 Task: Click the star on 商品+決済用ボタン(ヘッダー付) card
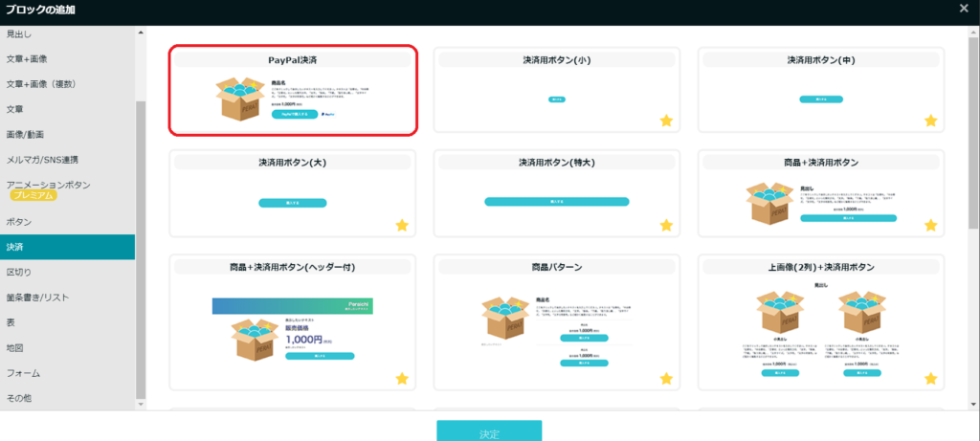[x=402, y=379]
